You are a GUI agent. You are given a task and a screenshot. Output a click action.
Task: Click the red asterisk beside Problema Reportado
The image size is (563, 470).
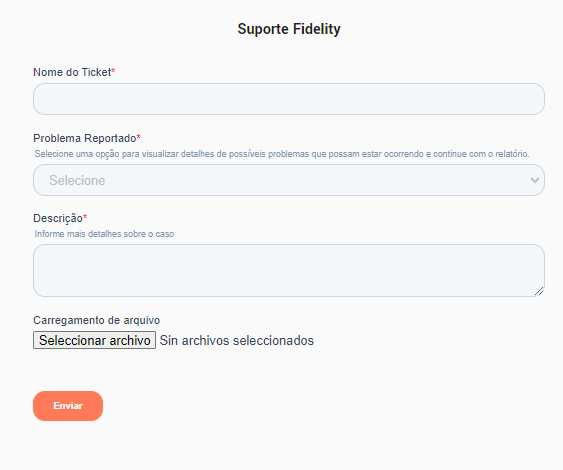[139, 137]
